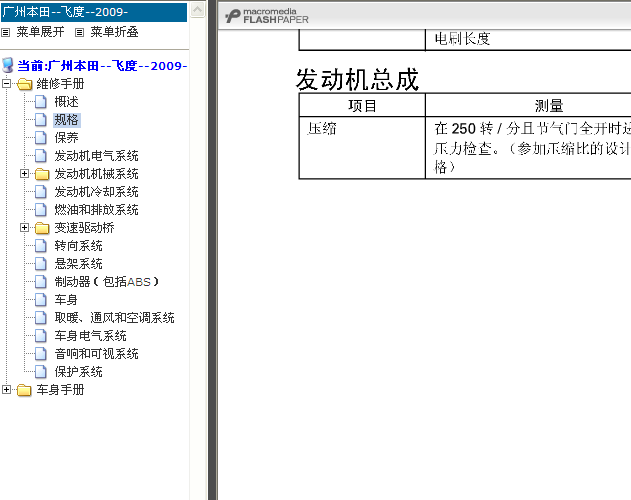The height and width of the screenshot is (500, 631).
Task: Click the 发动机总成 heading in the document
Action: [357, 79]
